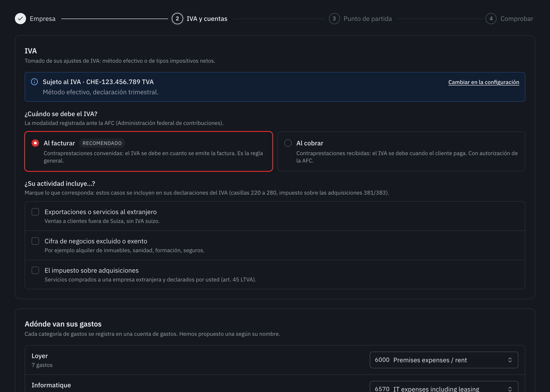Return to the Empresa step label
Screen dimensions: 550x392
click(43, 19)
